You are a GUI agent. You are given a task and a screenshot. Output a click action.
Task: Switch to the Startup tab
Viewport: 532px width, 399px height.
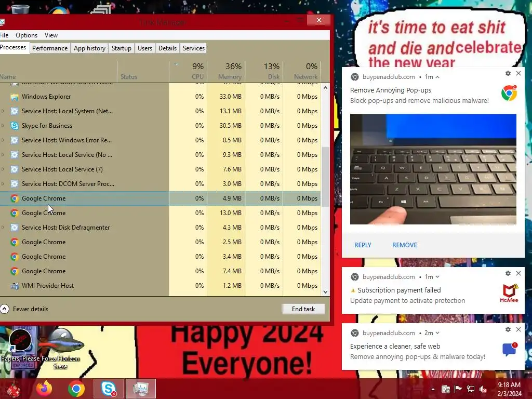point(122,48)
